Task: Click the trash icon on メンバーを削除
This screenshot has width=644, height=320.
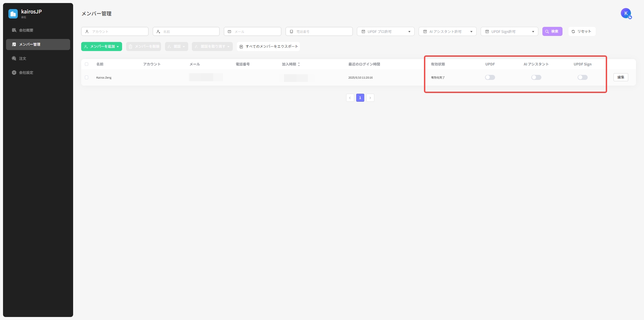Action: coord(130,47)
